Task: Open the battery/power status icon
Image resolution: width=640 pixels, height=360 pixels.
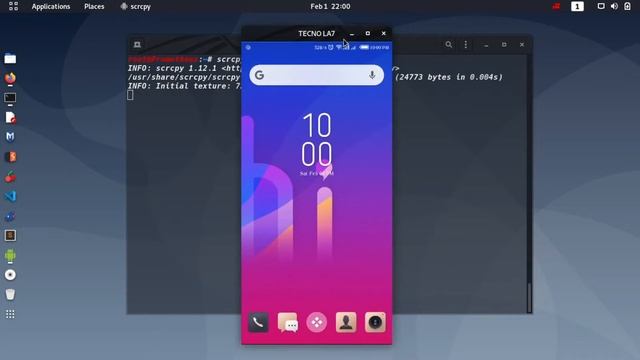Action: (627, 6)
